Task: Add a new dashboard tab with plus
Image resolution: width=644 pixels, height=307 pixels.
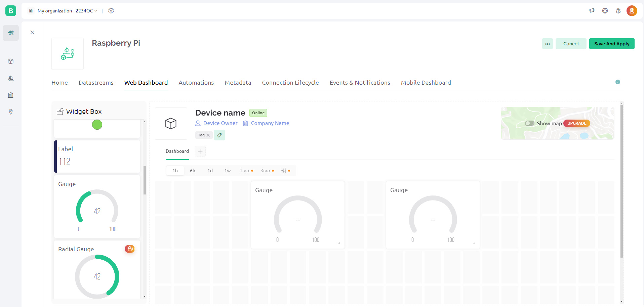Action: 200,151
